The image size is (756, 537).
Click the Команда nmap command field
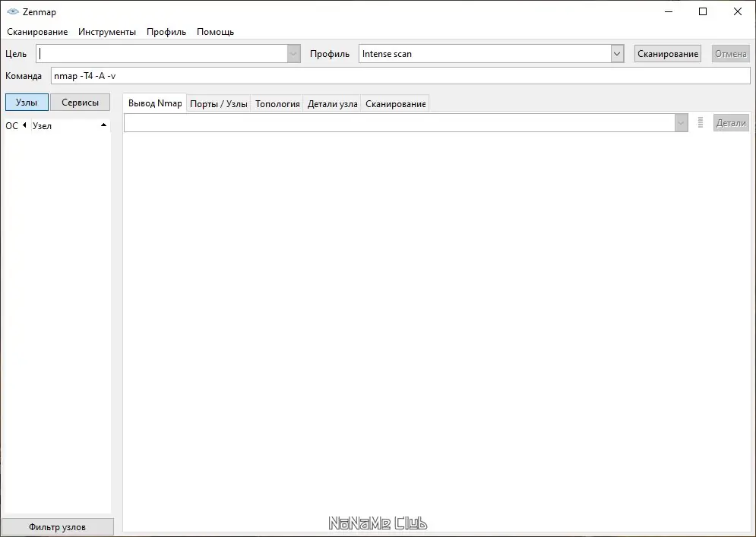pos(400,76)
